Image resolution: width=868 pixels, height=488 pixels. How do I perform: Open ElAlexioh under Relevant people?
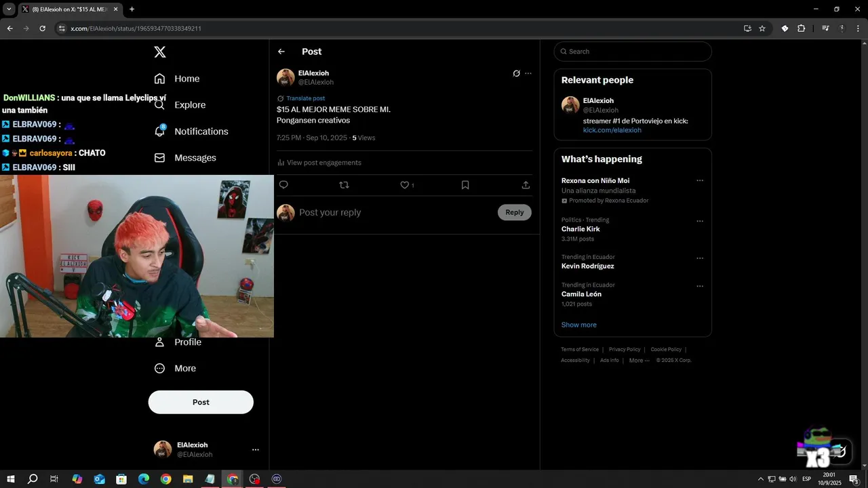(x=598, y=101)
